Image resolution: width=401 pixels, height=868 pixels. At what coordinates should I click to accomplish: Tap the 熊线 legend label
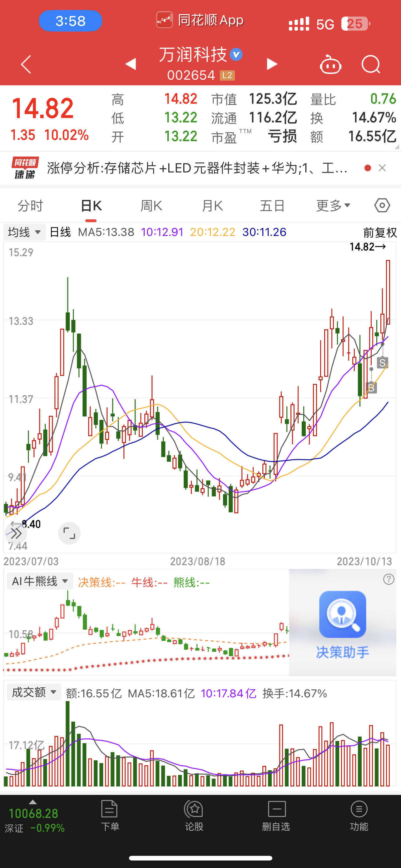(192, 582)
